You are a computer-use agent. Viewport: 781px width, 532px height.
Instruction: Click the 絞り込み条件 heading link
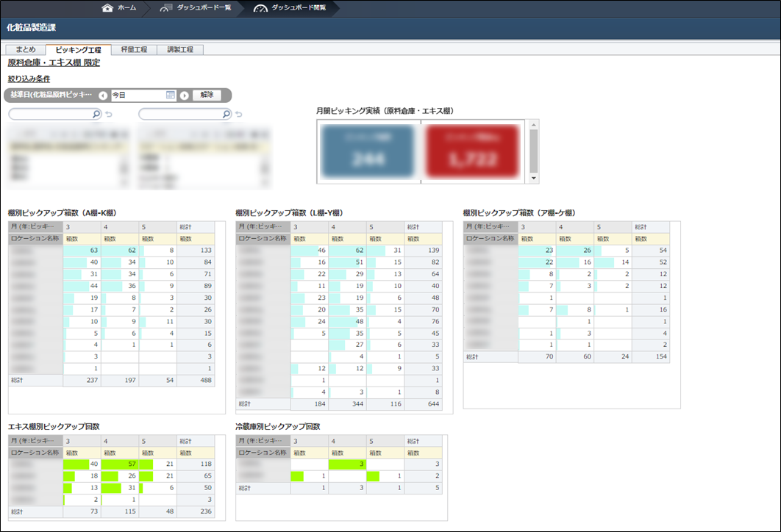coord(29,79)
